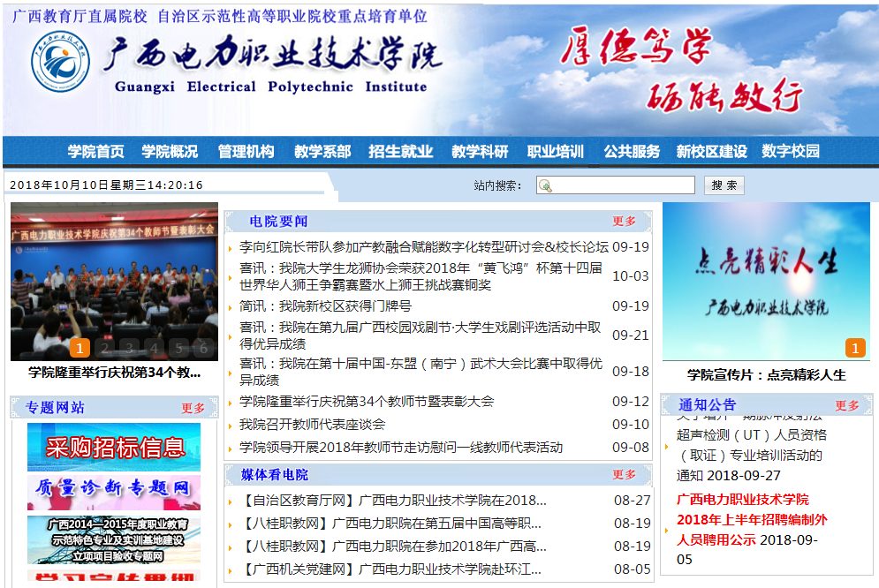
Task: Click 更多 in 专题网站 section
Action: 193,408
